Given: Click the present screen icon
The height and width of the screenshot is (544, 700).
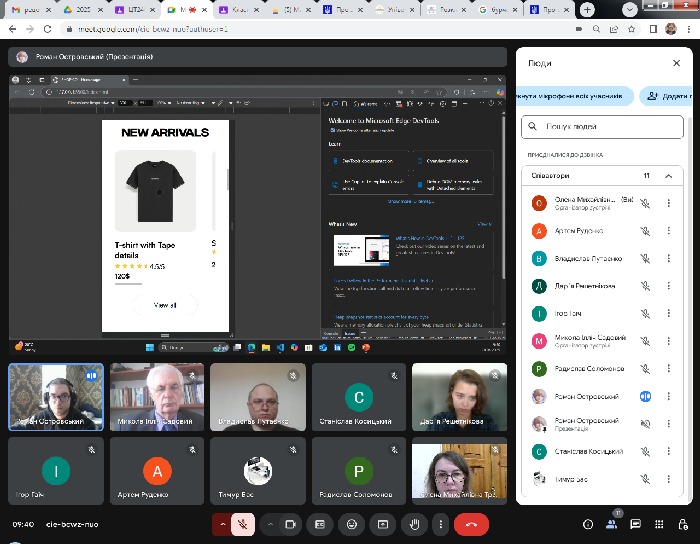Looking at the screenshot, I should pos(382,523).
